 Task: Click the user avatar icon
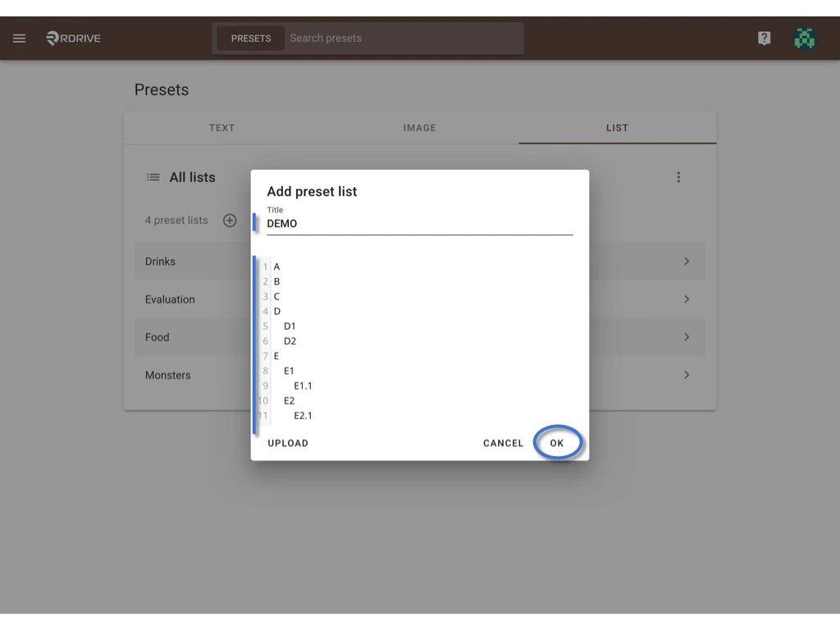click(805, 38)
